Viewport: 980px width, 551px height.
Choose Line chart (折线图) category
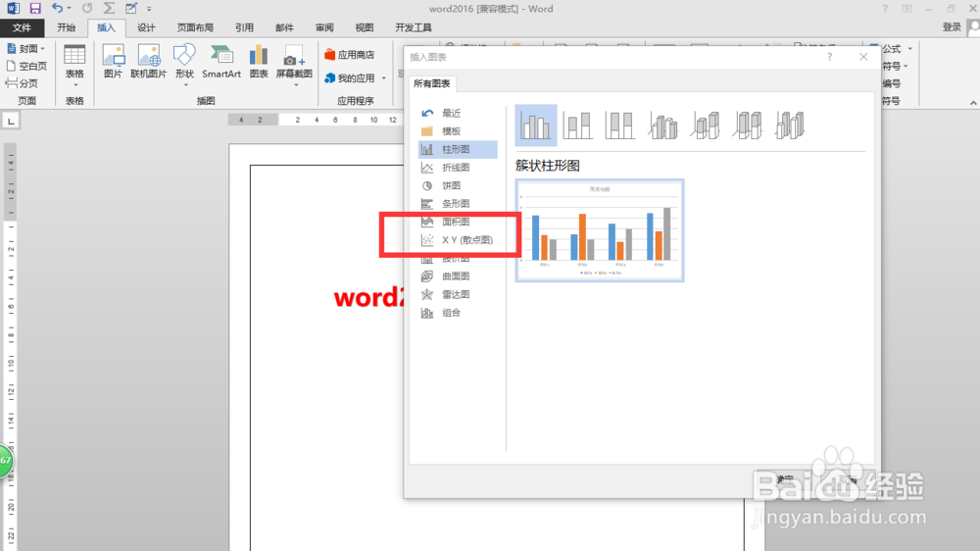[x=458, y=168]
